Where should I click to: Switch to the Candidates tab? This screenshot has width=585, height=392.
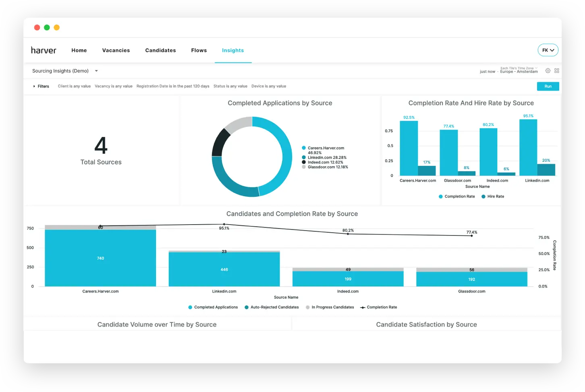[x=160, y=50]
